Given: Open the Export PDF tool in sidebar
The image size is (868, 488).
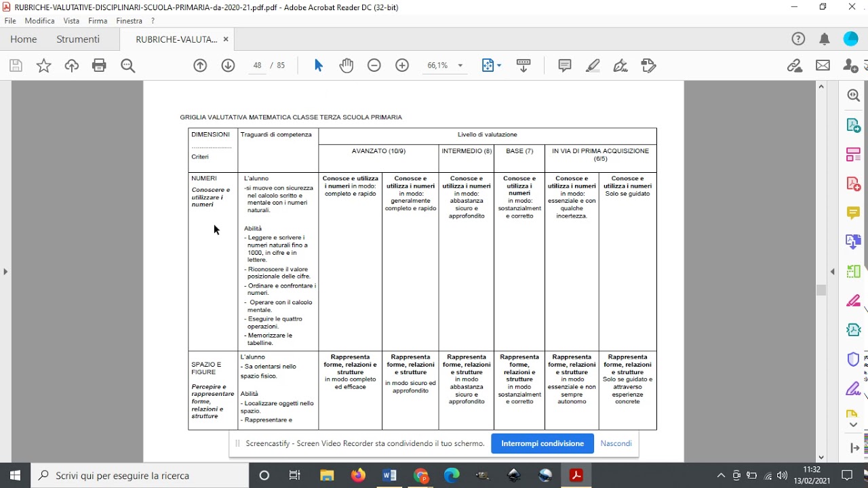Looking at the screenshot, I should click(854, 125).
